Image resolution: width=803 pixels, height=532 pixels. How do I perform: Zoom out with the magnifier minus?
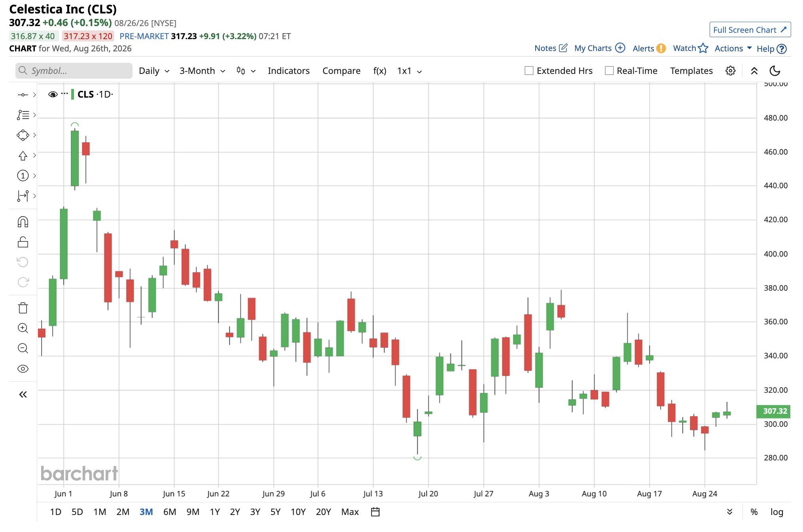pos(23,348)
